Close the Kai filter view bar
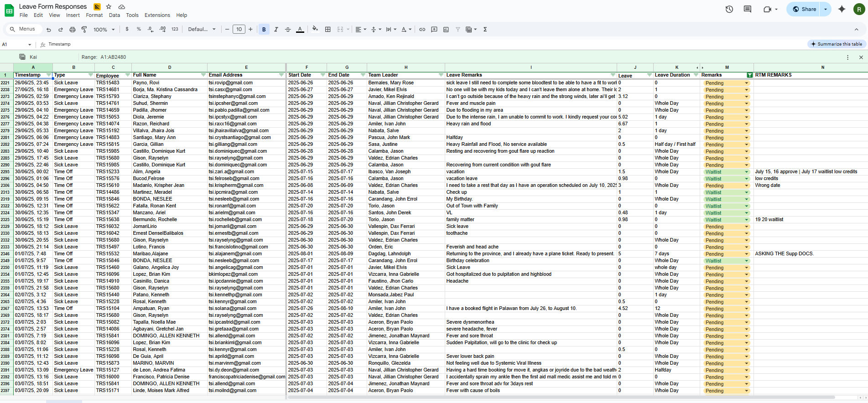This screenshot has height=403, width=868. click(861, 57)
